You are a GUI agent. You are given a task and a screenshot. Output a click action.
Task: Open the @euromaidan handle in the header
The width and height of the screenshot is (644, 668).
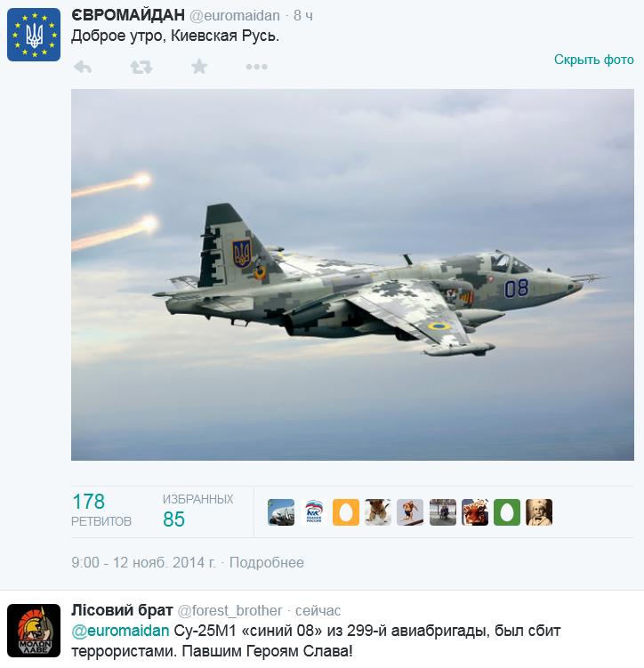[235, 16]
